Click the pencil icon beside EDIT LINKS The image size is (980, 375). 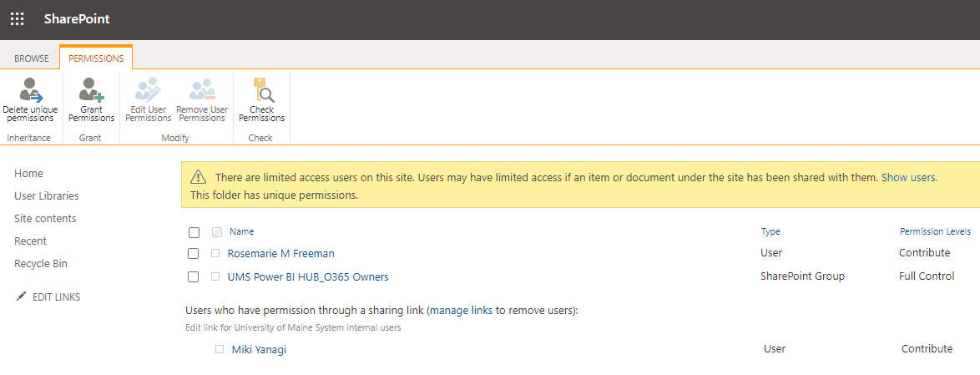(x=21, y=296)
